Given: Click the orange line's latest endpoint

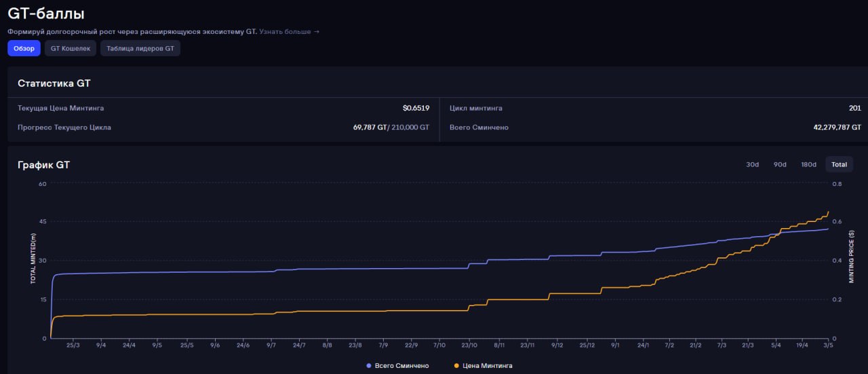Looking at the screenshot, I should [828, 212].
